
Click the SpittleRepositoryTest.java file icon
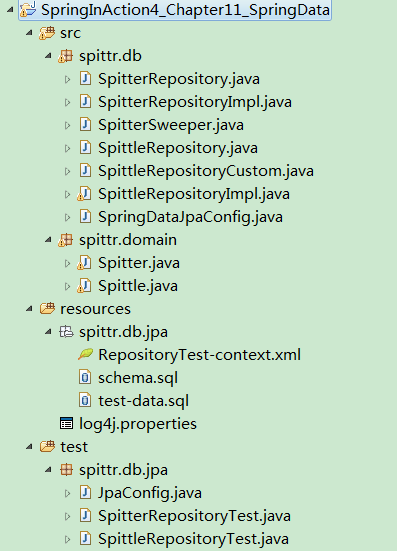point(85,539)
